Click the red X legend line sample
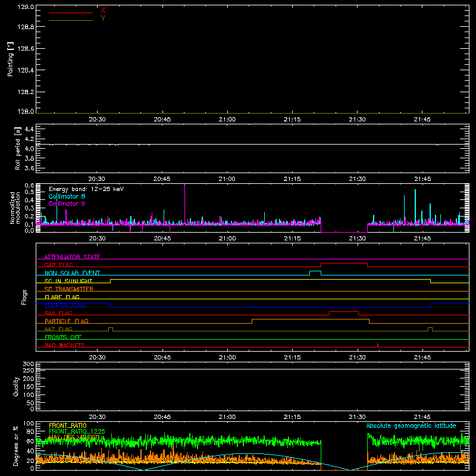Screen dimensions: 476x476 click(71, 12)
